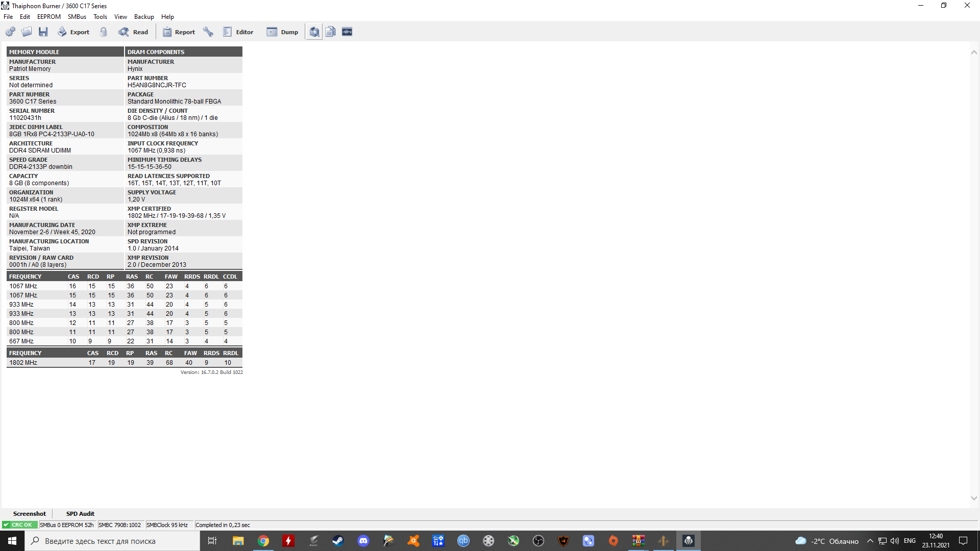The image size is (980, 551).
Task: Open the SMBus menu
Action: (x=77, y=17)
